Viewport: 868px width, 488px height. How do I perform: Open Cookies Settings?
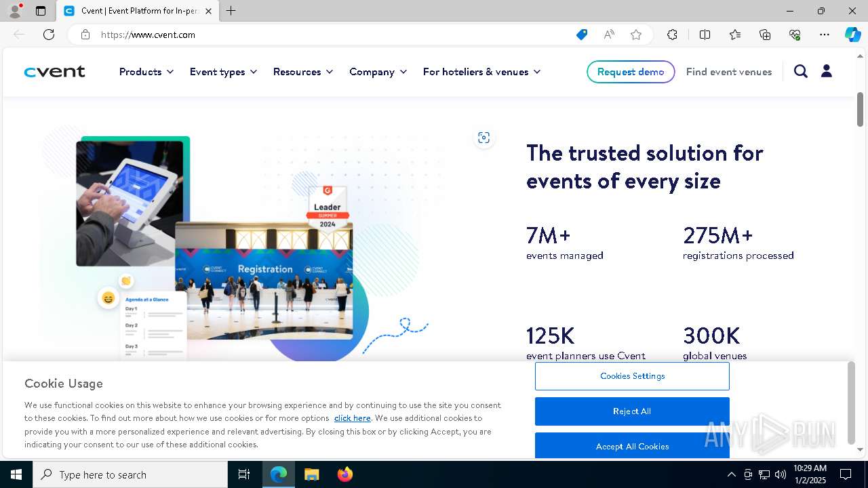632,376
